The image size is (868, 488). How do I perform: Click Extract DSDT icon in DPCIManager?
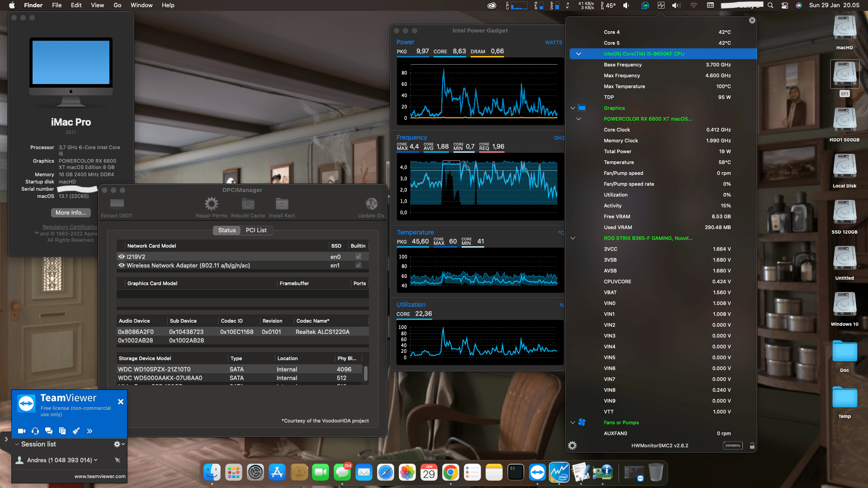click(117, 204)
